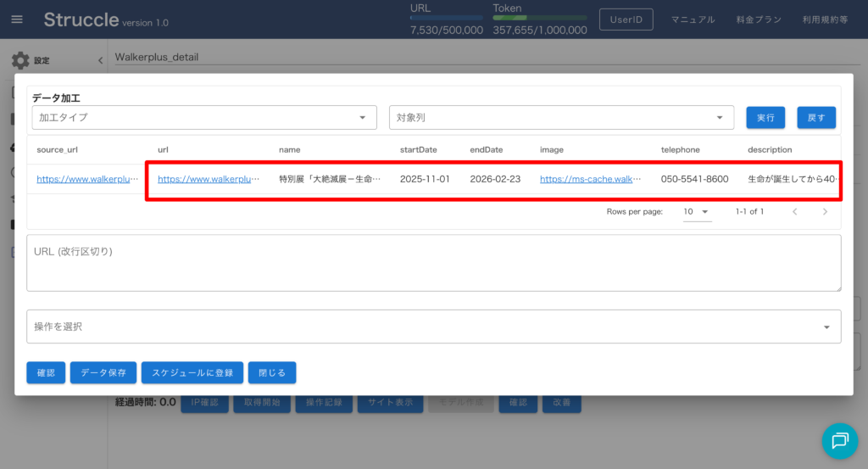Open 料金プラン in the top menu
868x469 pixels.
click(x=758, y=20)
